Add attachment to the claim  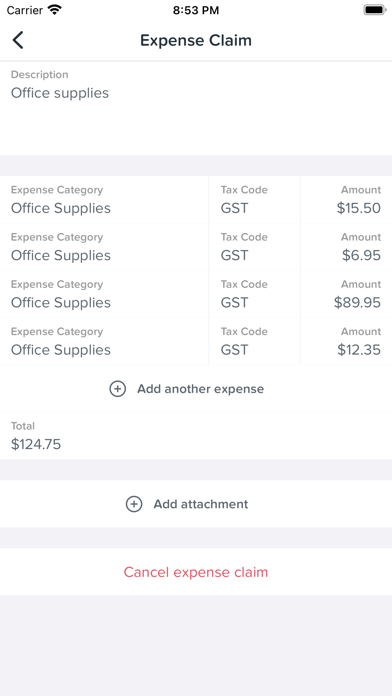tap(196, 504)
